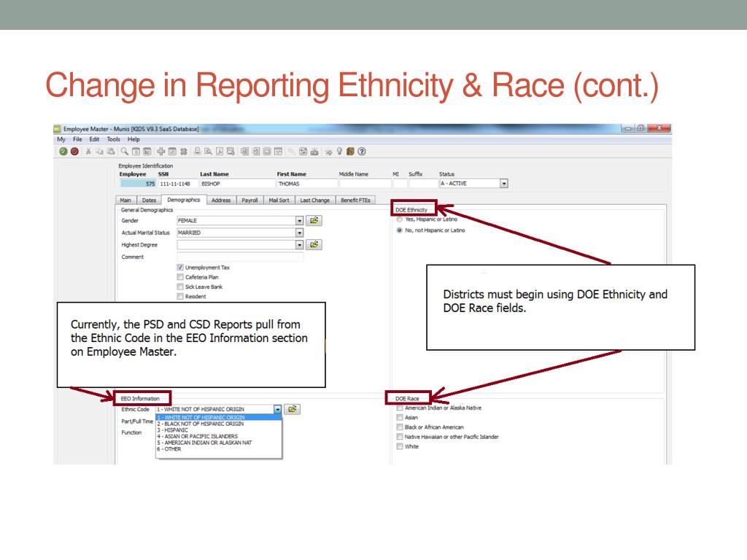Screen dimensions: 747x560
Task: Expand the Actual Marital Status dropdown
Action: tap(299, 233)
